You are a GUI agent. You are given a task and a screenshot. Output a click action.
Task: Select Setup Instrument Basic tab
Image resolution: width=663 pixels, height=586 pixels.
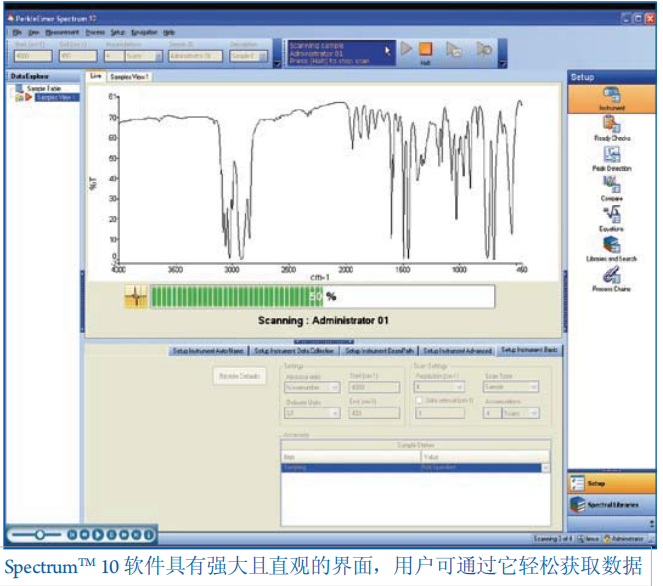pyautogui.click(x=529, y=350)
